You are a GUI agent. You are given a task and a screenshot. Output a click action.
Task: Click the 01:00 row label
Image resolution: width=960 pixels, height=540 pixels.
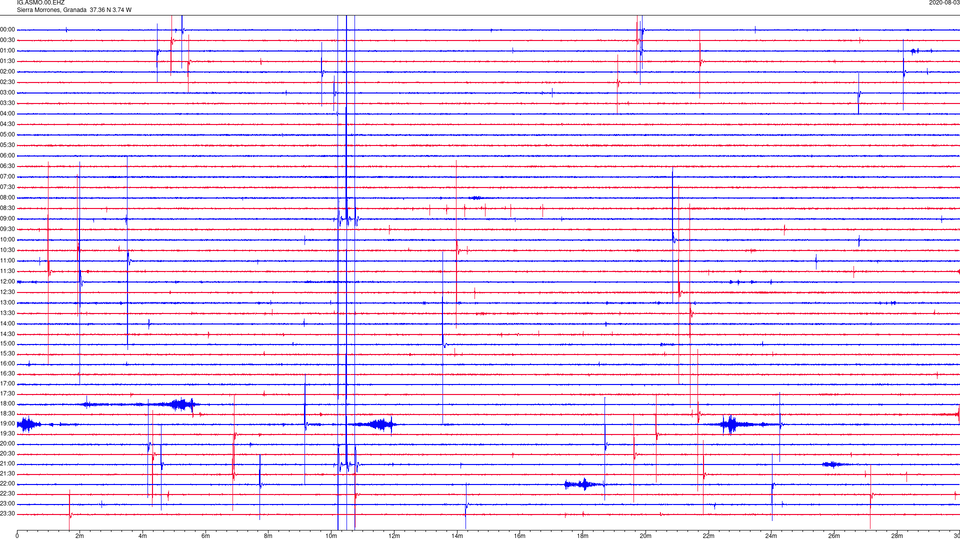click(x=8, y=51)
